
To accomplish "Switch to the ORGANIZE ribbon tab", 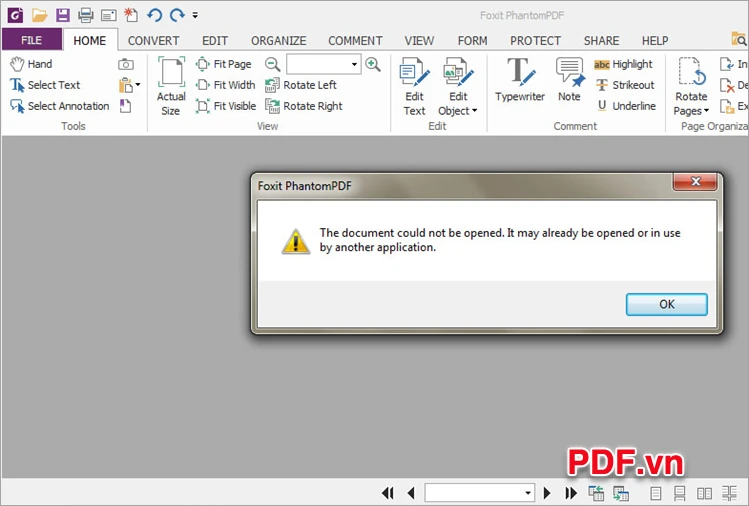I will coord(278,41).
